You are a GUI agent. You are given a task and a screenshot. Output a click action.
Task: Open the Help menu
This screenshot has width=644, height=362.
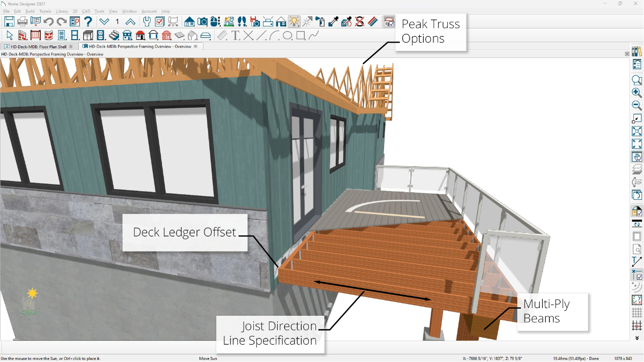point(165,11)
